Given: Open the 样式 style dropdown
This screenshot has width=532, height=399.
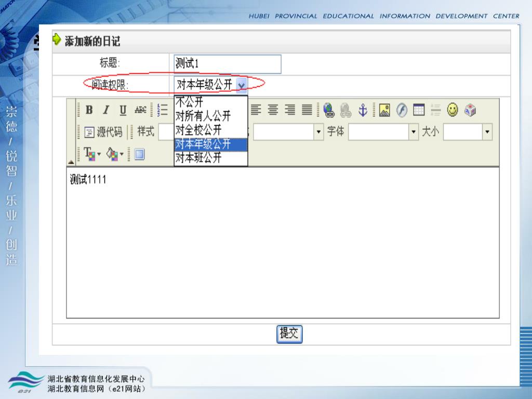Looking at the screenshot, I should click(x=166, y=131).
